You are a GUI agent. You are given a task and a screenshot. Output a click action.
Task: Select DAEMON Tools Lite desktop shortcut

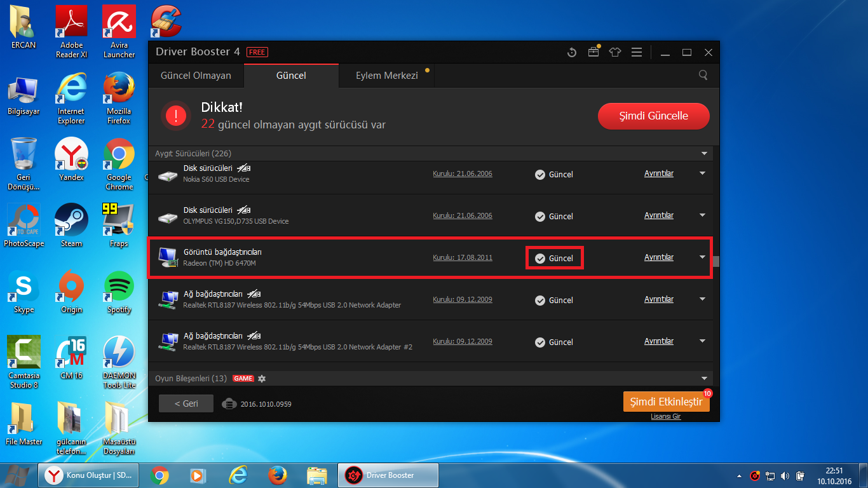pos(119,362)
